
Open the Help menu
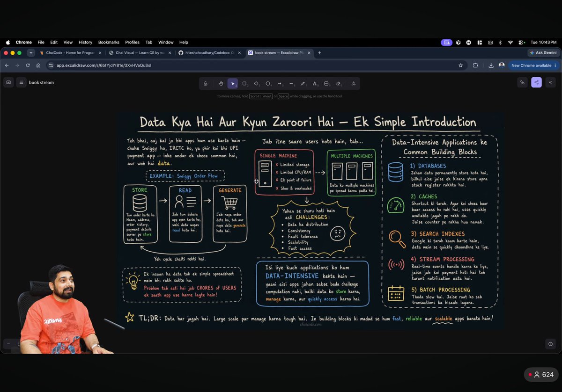(x=184, y=42)
